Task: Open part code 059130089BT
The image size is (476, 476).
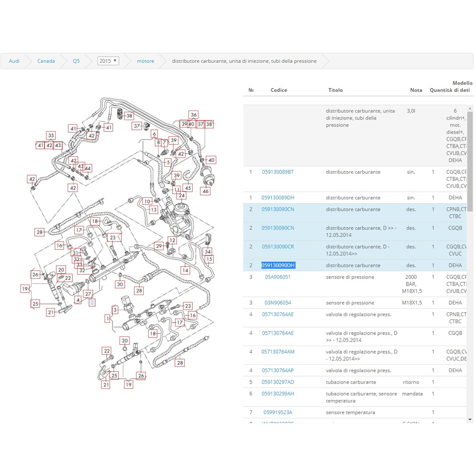Action: tap(278, 172)
